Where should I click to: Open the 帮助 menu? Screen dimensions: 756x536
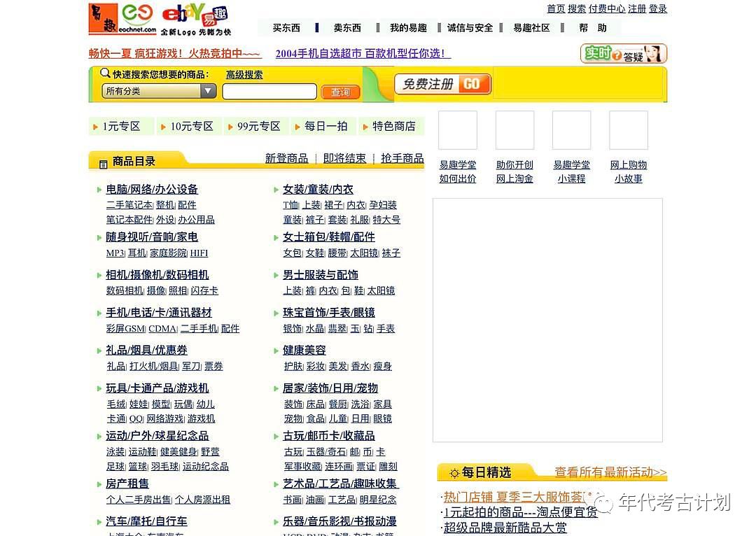(593, 28)
